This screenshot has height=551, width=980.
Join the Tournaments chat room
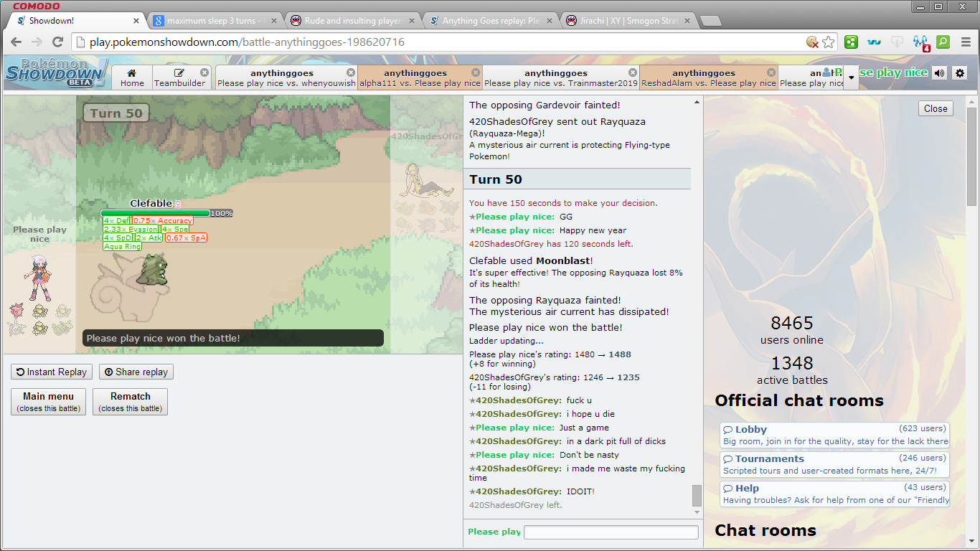coord(834,464)
